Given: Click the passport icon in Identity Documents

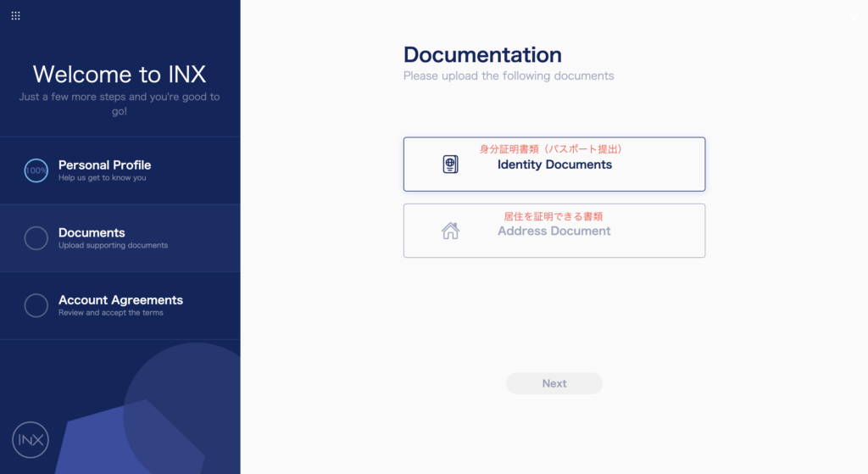Looking at the screenshot, I should click(x=451, y=165).
